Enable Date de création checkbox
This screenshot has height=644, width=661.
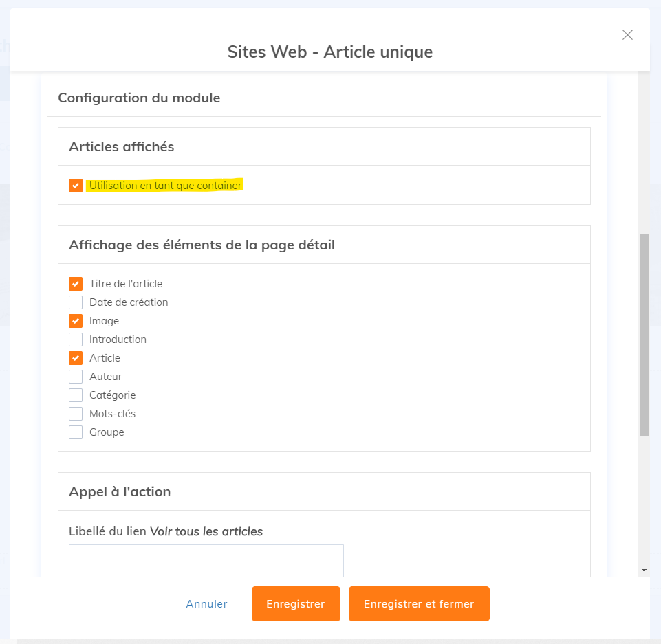point(76,302)
